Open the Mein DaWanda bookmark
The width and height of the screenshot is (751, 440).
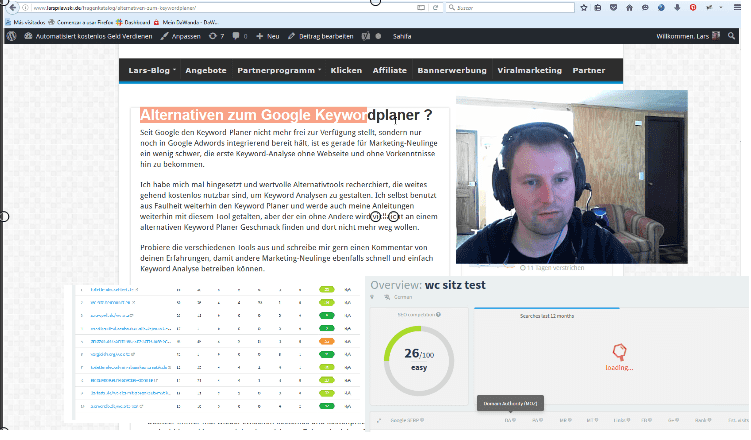click(186, 22)
